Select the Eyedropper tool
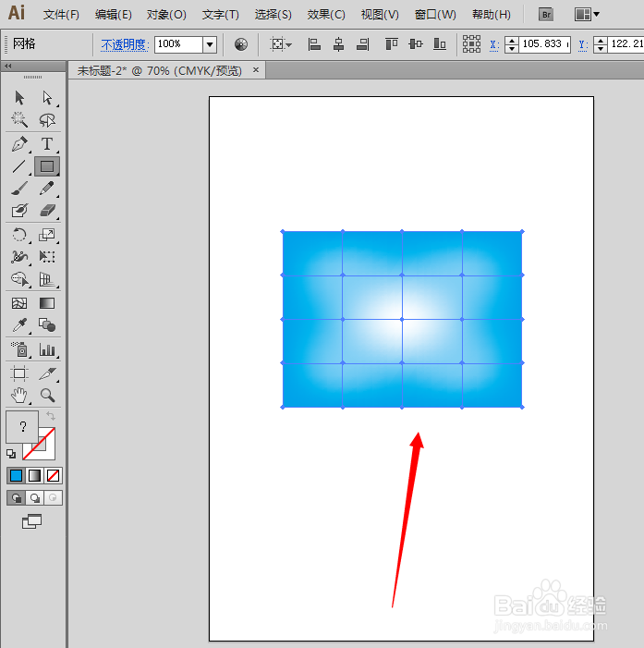The width and height of the screenshot is (644, 648). click(x=19, y=325)
